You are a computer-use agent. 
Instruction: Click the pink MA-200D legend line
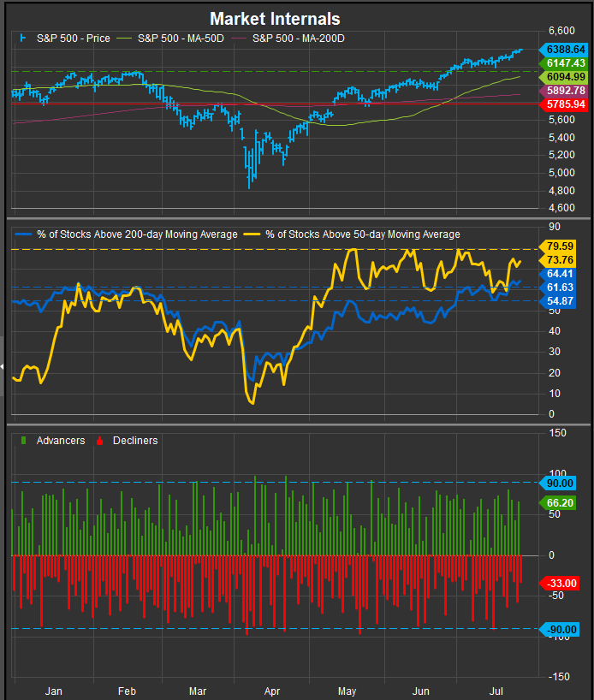point(242,39)
